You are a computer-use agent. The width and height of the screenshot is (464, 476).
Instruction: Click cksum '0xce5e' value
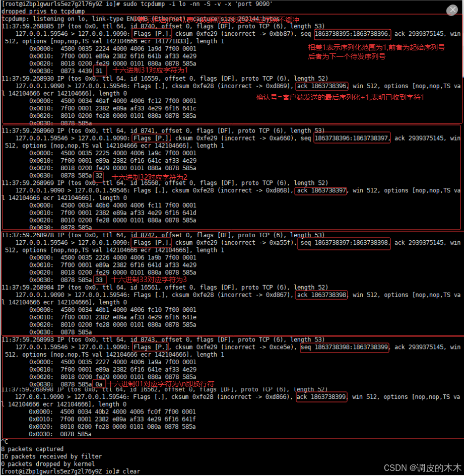(x=280, y=347)
